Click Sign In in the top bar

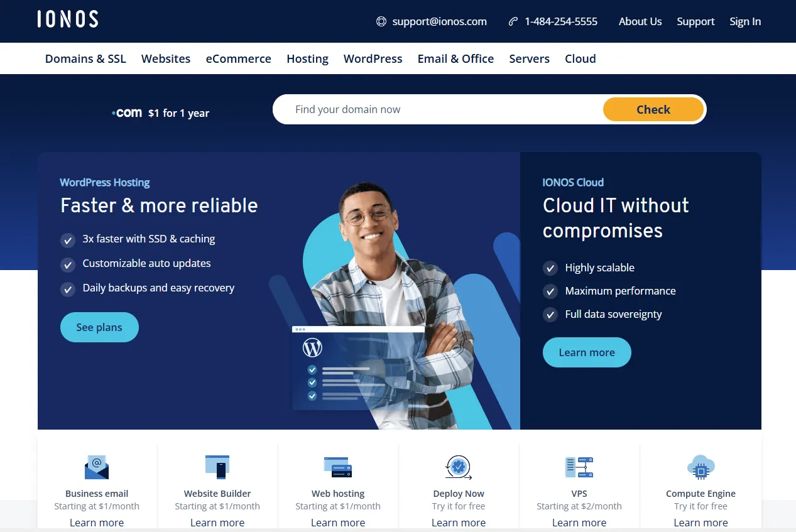point(745,21)
